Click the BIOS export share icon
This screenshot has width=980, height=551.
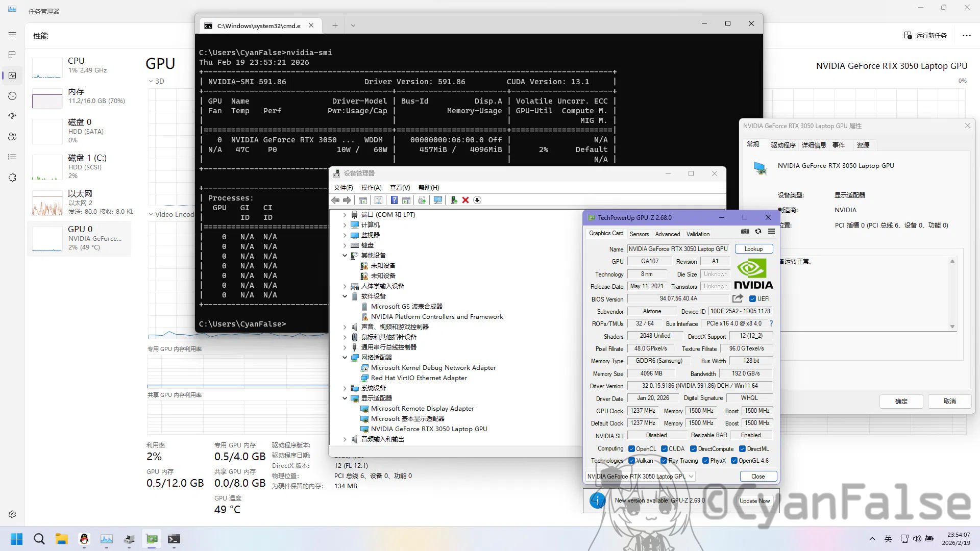738,298
